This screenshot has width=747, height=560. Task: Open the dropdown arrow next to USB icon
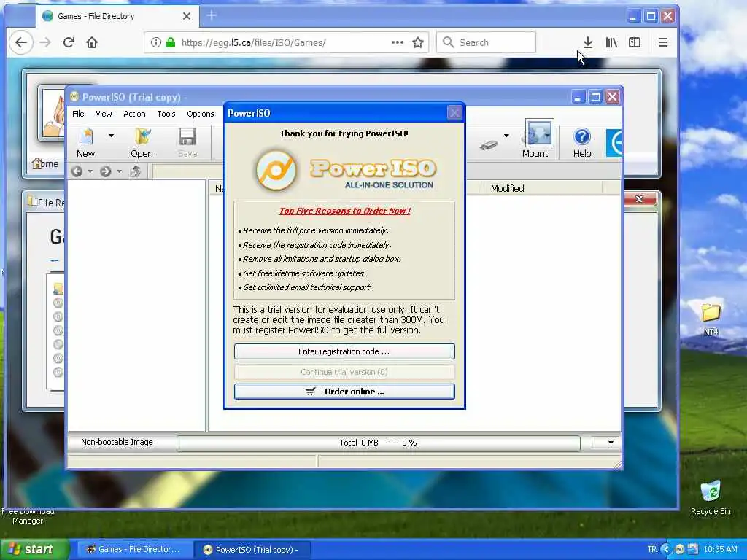coord(506,136)
